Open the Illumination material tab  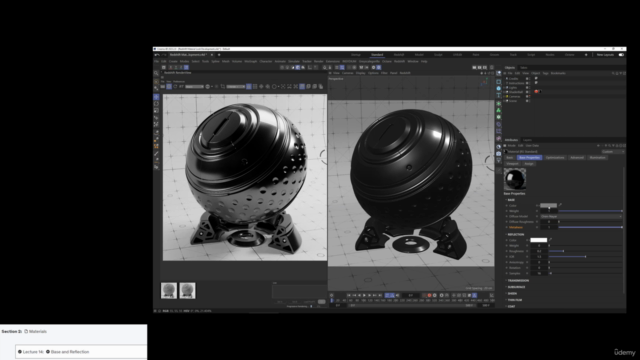coord(598,158)
